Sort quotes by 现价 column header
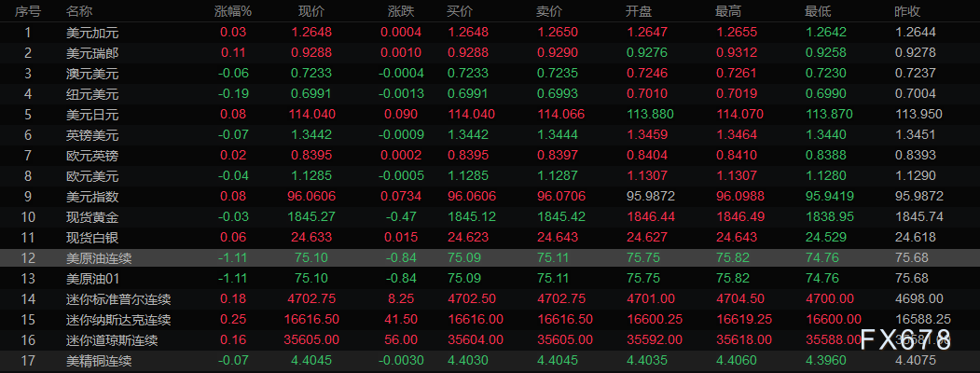 [x=311, y=12]
